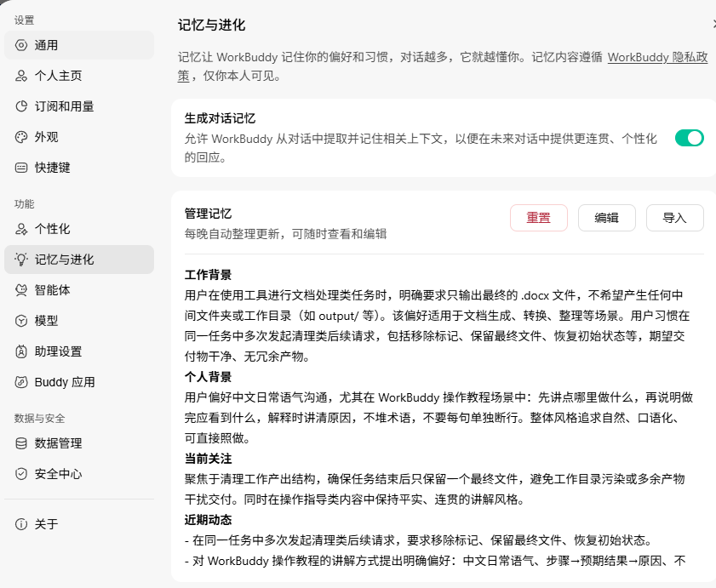Open 快捷键 settings
This screenshot has width=716, height=588.
[79, 168]
